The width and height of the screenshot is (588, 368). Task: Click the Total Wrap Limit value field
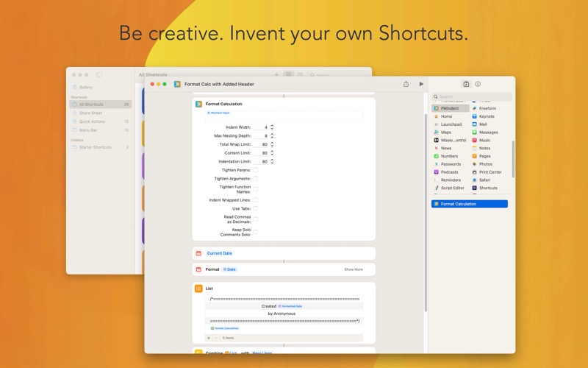click(261, 144)
